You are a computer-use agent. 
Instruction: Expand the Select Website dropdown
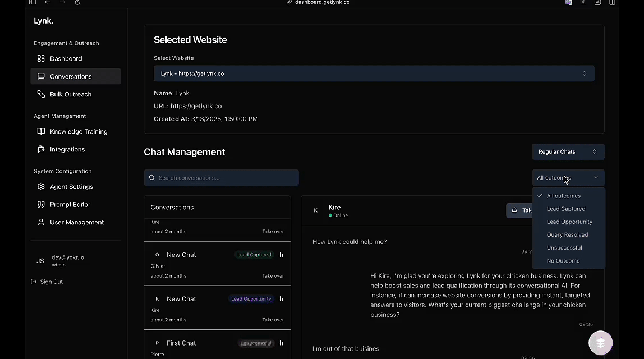374,73
